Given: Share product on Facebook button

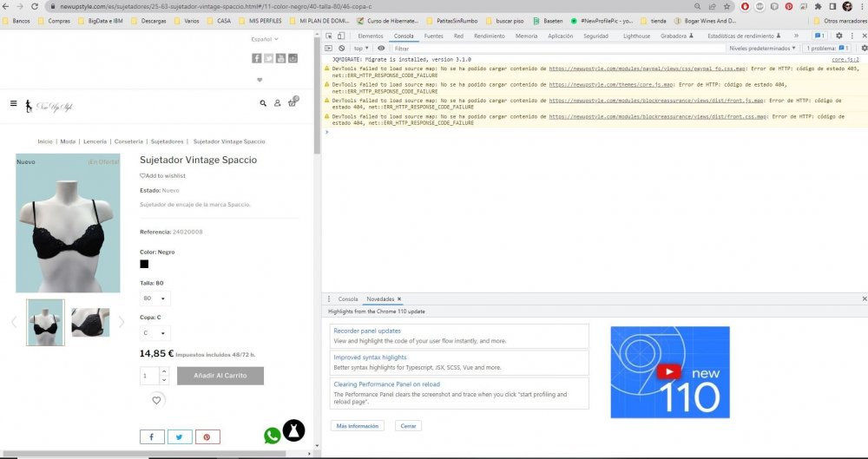Looking at the screenshot, I should point(152,436).
